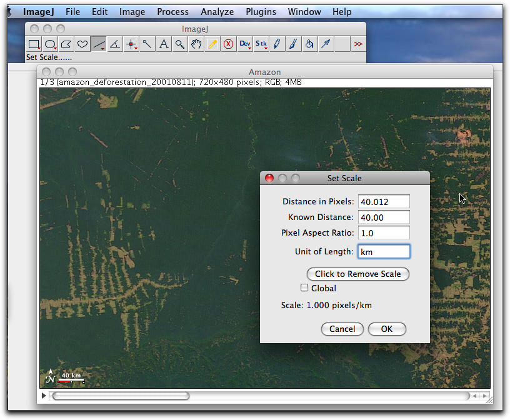Expand the Dev toolset dropdown
Screen dimensions: 510x420
(x=244, y=44)
